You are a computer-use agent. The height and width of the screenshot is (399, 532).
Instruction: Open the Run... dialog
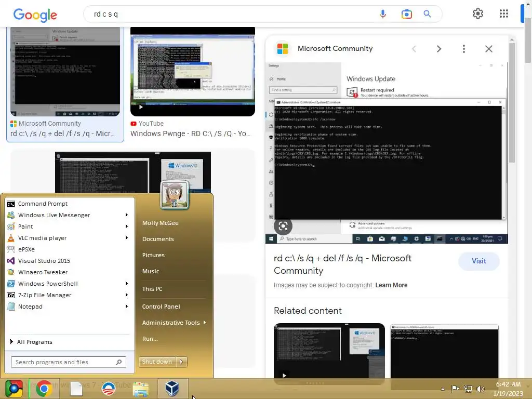tap(150, 339)
